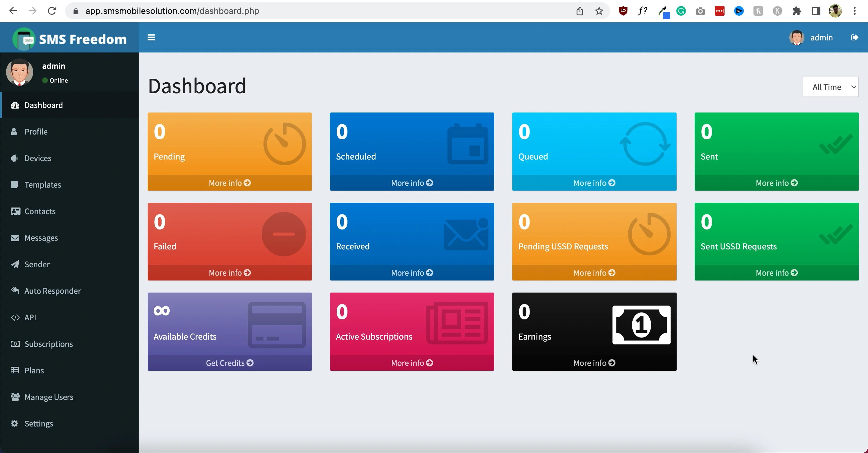Click the Templates icon in sidebar
Screen dimensions: 868x453
pos(15,185)
